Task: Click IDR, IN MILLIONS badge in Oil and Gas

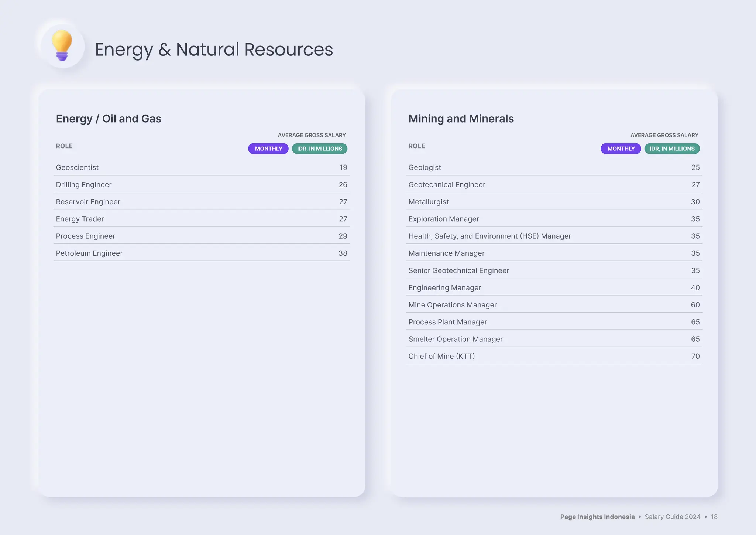Action: [320, 149]
